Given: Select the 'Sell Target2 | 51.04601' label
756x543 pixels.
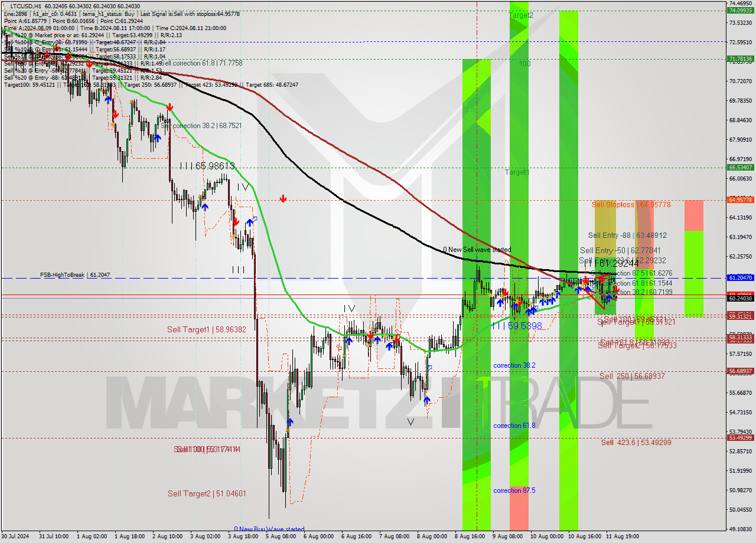Looking at the screenshot, I should pos(207,493).
